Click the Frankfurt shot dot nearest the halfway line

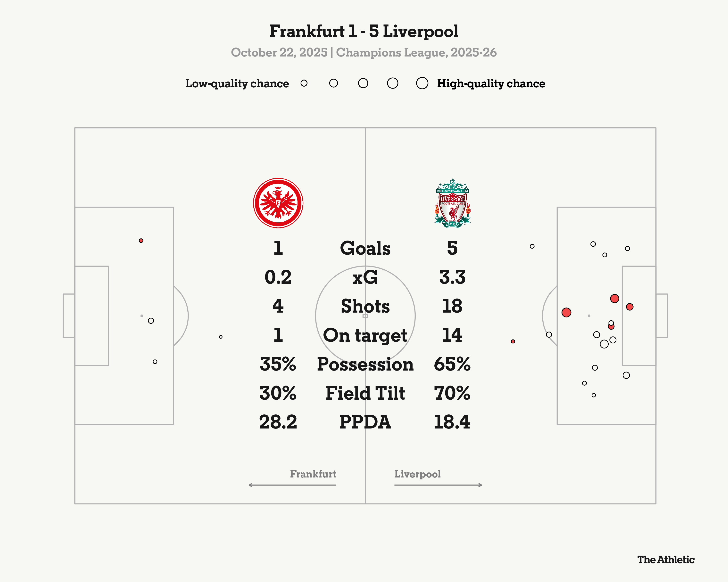tap(221, 337)
